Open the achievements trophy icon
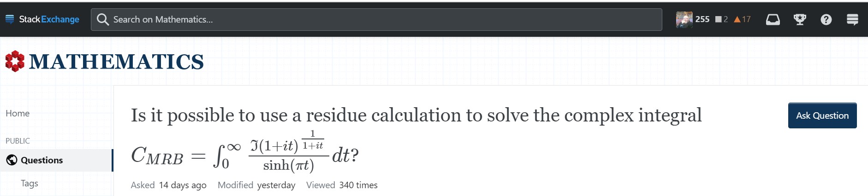The height and width of the screenshot is (196, 868). coord(799,19)
